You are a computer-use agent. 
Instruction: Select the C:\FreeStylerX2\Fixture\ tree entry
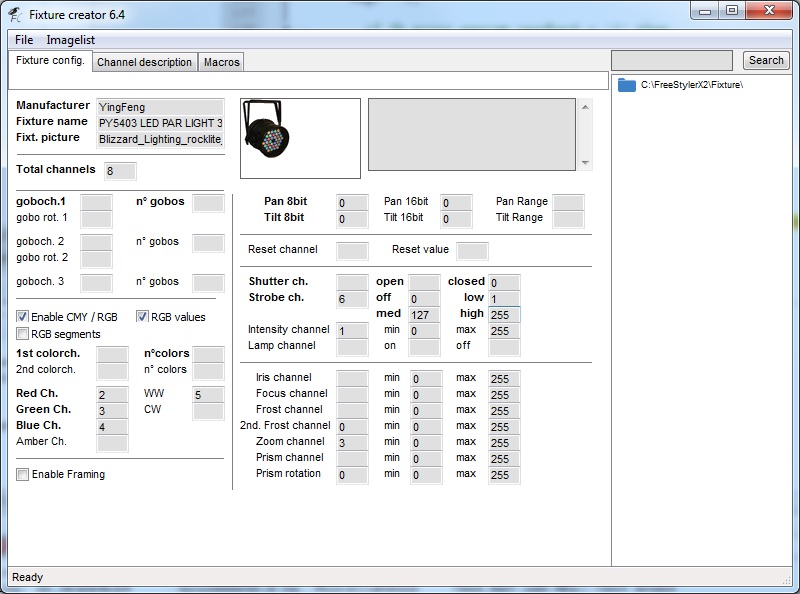pyautogui.click(x=691, y=85)
